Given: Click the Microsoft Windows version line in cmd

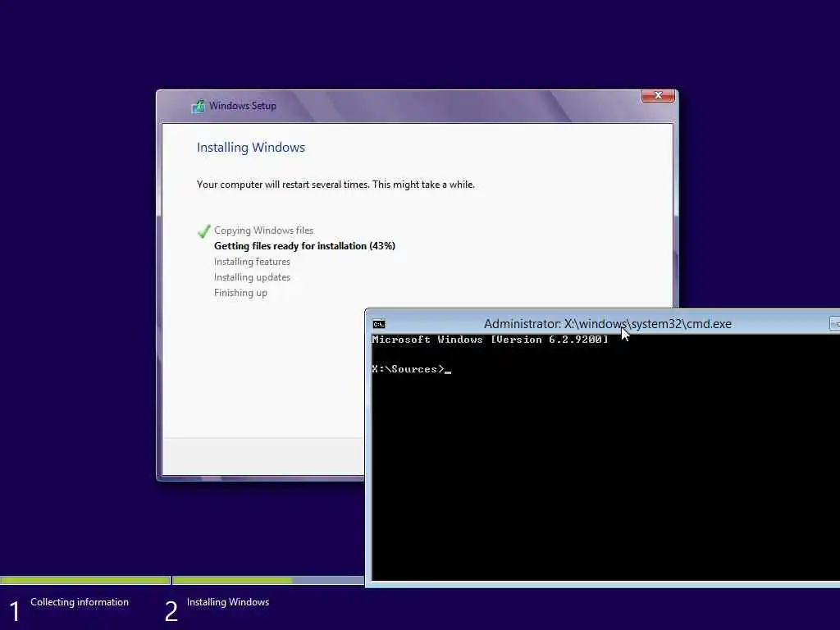Looking at the screenshot, I should [491, 340].
